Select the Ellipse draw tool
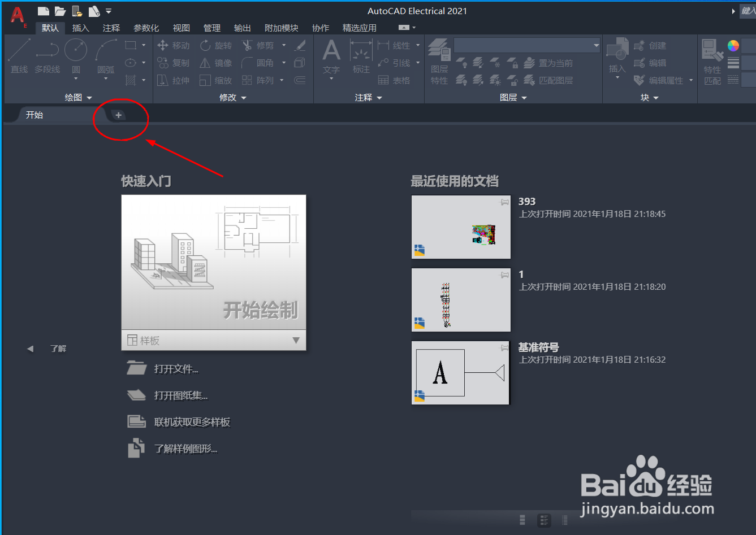 click(x=131, y=63)
